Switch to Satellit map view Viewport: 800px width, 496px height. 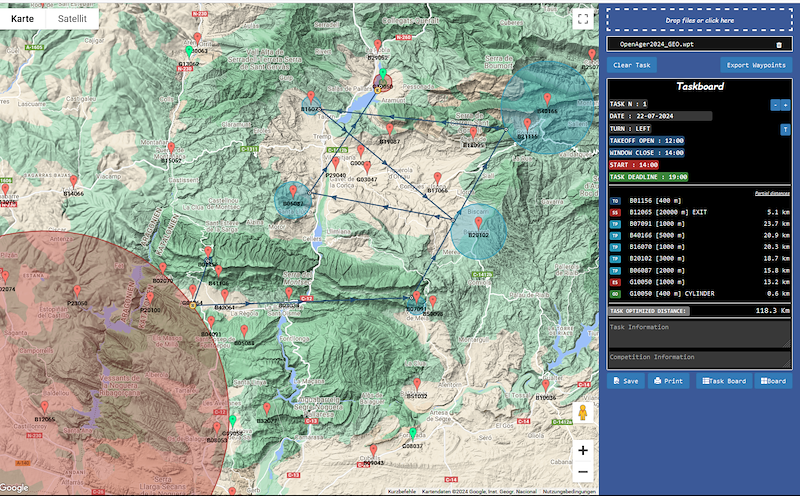[72, 19]
